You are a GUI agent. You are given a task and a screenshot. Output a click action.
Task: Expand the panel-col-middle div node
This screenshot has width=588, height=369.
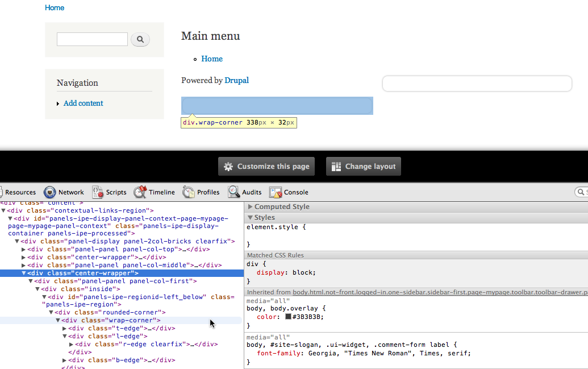[24, 265]
